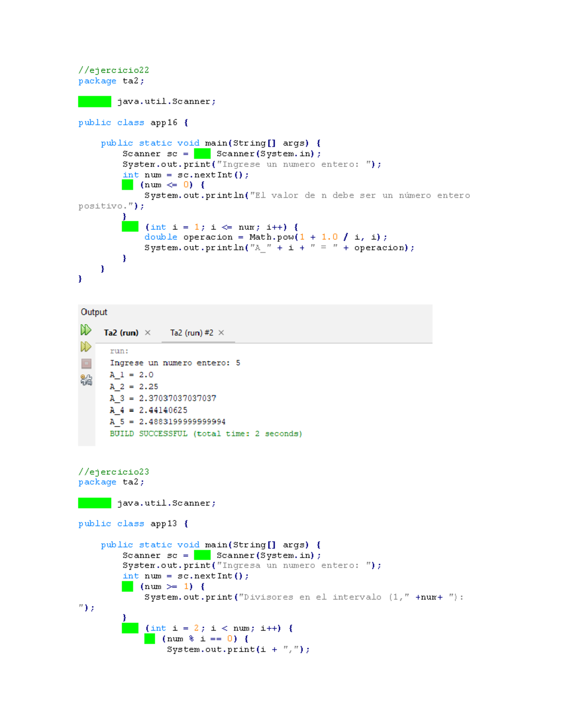Click the Output panel title
This screenshot has width=563, height=728.
click(94, 312)
